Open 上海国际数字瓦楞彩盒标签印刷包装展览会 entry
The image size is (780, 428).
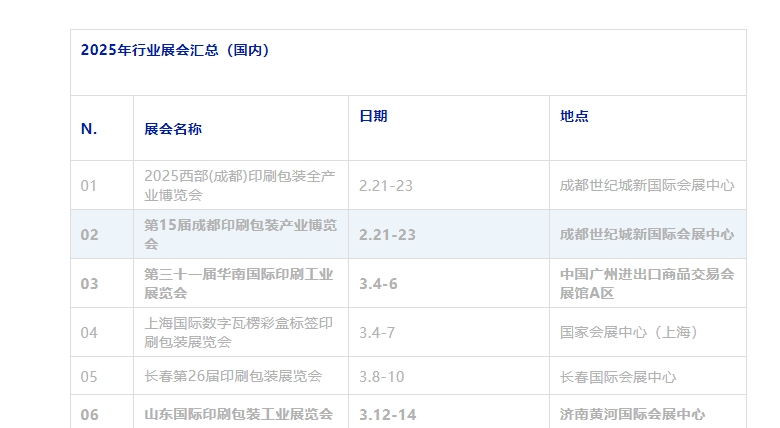point(239,332)
